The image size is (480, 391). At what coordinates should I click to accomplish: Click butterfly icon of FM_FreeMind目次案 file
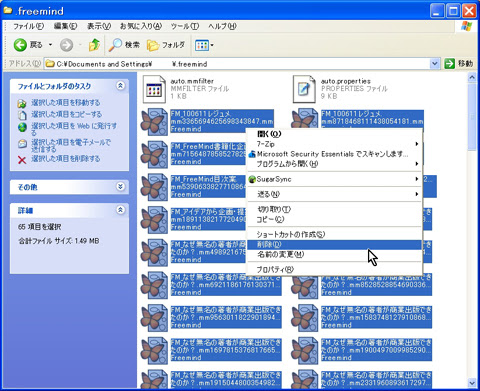point(154,187)
